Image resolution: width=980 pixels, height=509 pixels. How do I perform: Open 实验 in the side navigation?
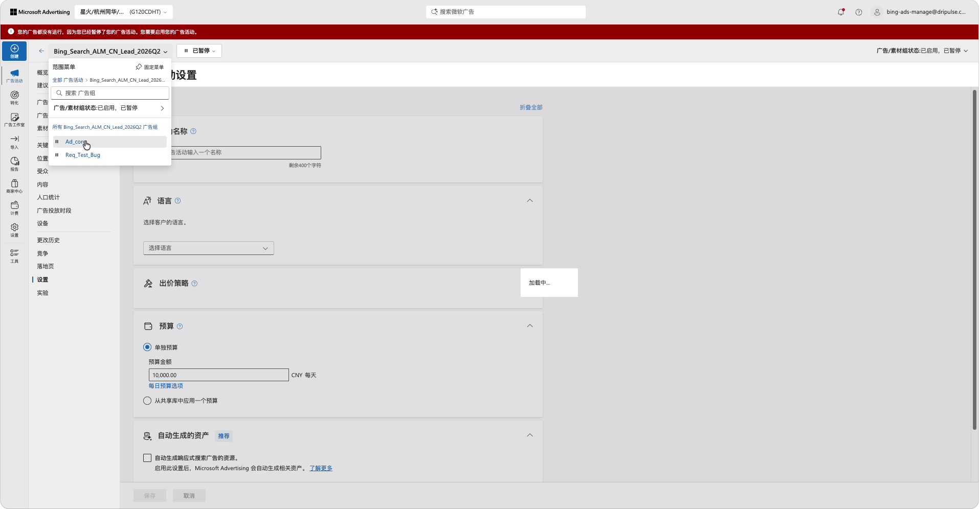42,293
